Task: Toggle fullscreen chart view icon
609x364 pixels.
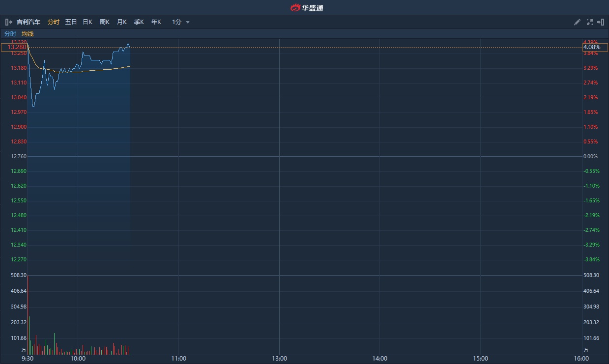Action: pos(589,22)
